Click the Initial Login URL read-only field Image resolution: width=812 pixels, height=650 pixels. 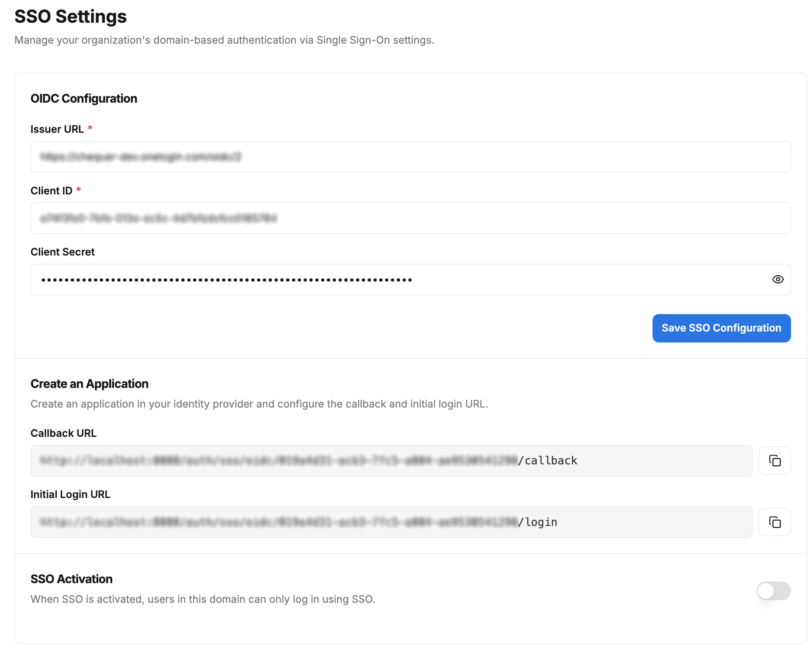pos(391,522)
